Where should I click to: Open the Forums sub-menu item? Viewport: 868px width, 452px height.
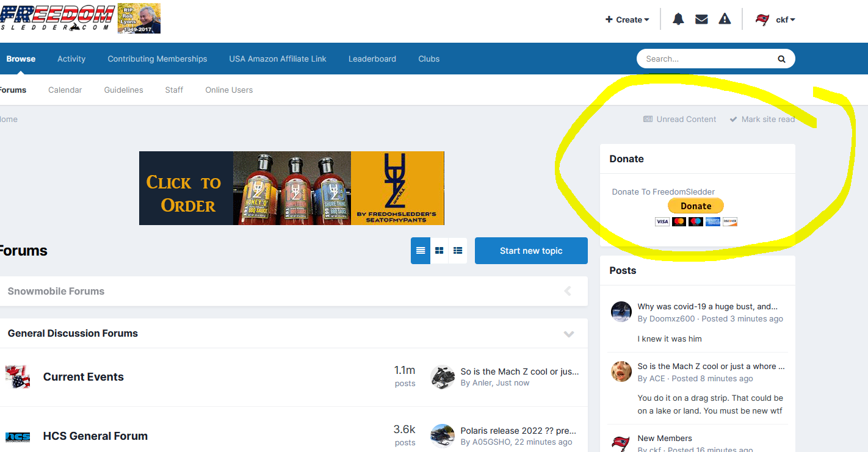point(13,90)
